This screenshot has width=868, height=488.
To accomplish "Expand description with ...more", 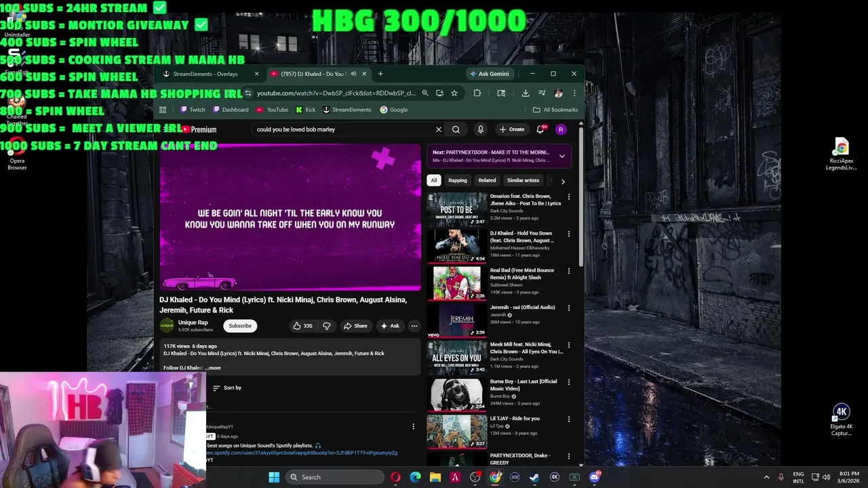I will coord(213,368).
